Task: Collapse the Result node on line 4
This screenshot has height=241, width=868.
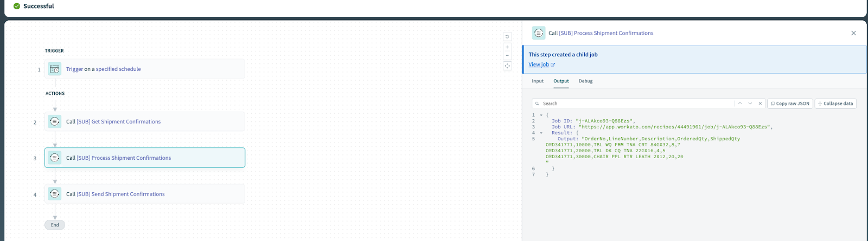Action: pyautogui.click(x=541, y=133)
